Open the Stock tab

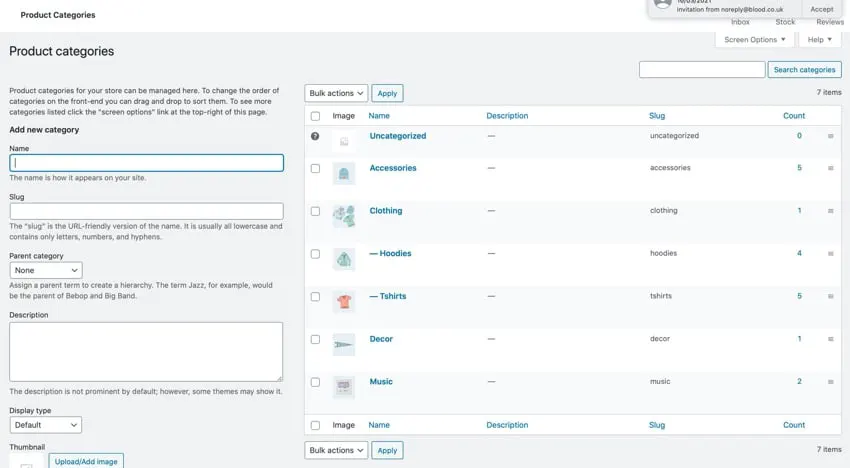click(785, 22)
